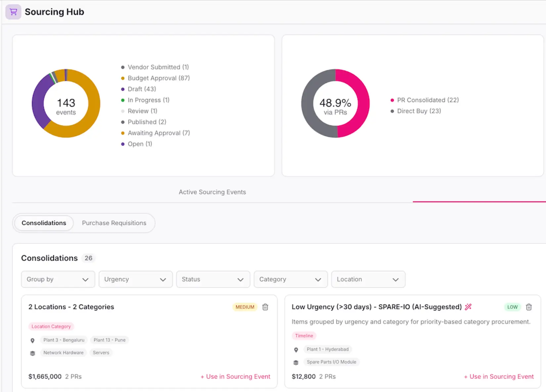The width and height of the screenshot is (546, 392).
Task: Toggle Budget Approval legend entry
Action: 156,78
